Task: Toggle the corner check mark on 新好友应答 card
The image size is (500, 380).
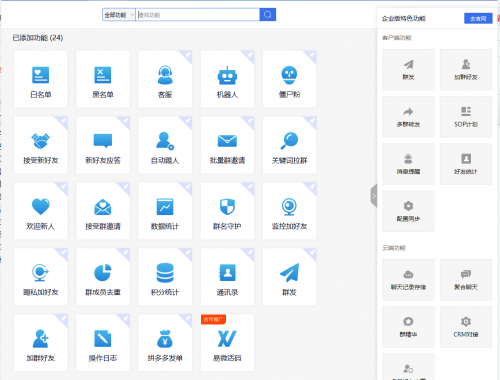Action: [x=125, y=121]
